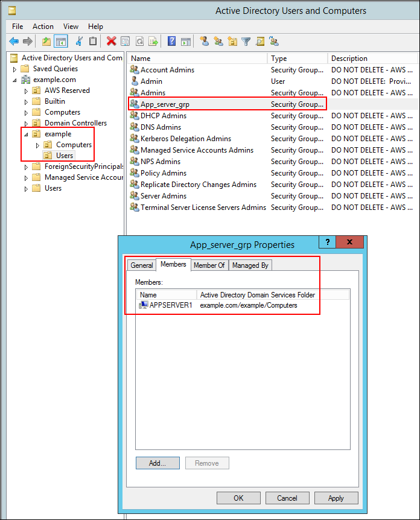The width and height of the screenshot is (420, 520).
Task: Click the Refresh toolbar icon
Action: (x=139, y=42)
